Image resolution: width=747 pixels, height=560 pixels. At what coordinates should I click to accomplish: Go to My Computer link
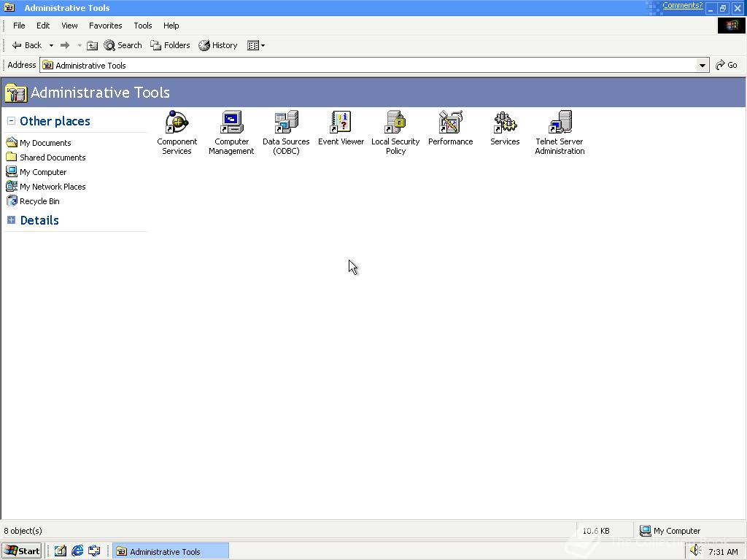36,172
